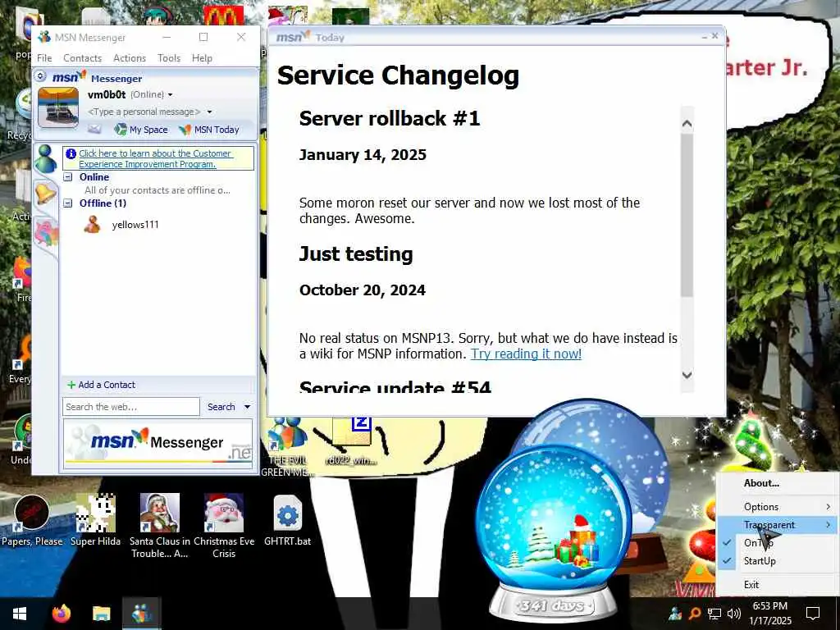The image size is (840, 630).
Task: Collapse the Offline (1) group
Action: tap(68, 203)
